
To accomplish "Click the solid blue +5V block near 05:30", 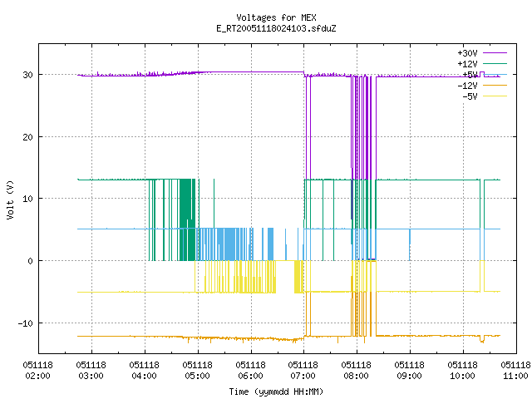I will click(x=229, y=244).
